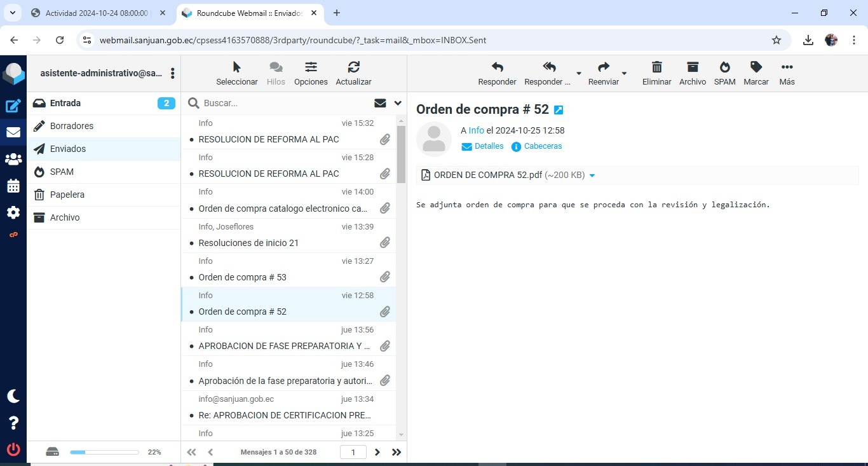Expand the Reenviar dropdown arrow
The width and height of the screenshot is (868, 466).
point(624,73)
